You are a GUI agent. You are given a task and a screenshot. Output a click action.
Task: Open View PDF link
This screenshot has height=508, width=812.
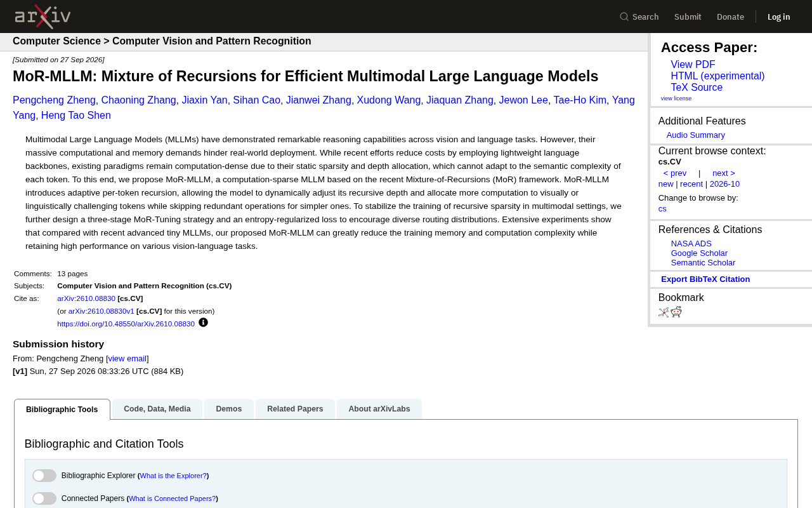point(693,65)
